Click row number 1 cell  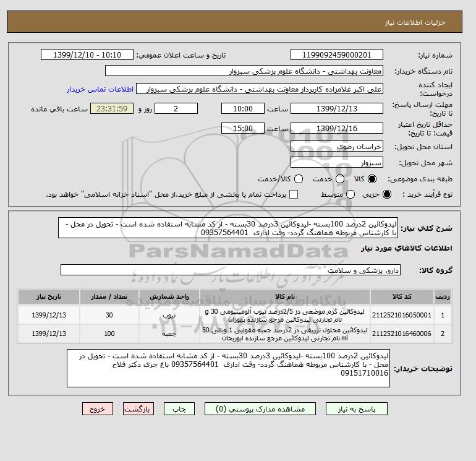coord(443,315)
